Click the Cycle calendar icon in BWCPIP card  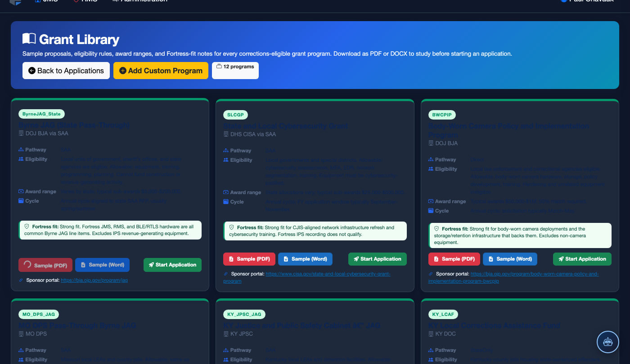coord(431,211)
